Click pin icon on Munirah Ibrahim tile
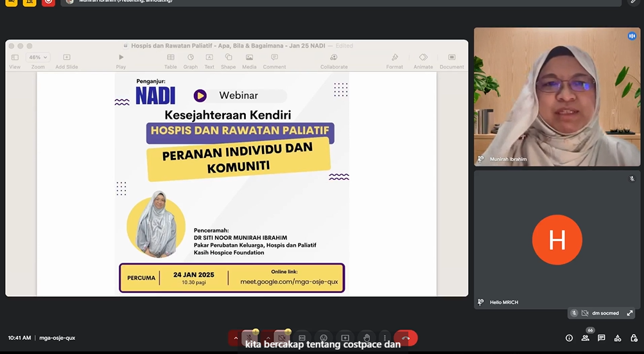The width and height of the screenshot is (644, 354). click(x=480, y=159)
